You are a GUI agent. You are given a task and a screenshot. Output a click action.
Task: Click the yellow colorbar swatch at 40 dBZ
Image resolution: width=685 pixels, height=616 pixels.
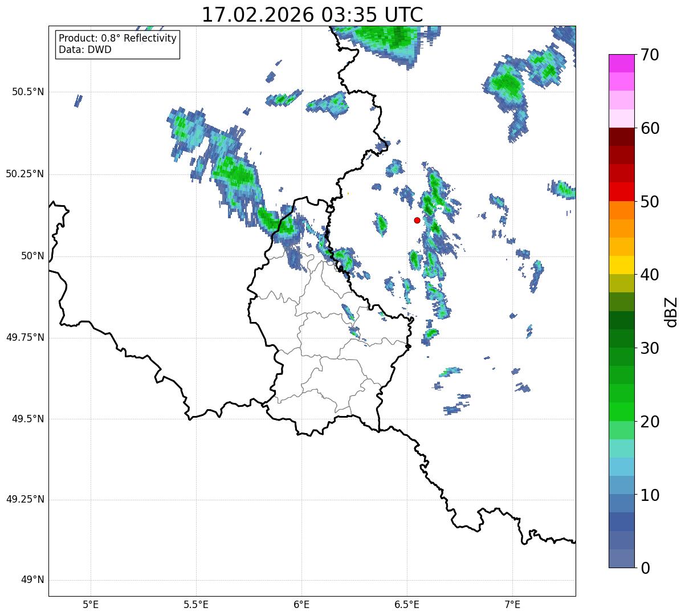pyautogui.click(x=621, y=265)
